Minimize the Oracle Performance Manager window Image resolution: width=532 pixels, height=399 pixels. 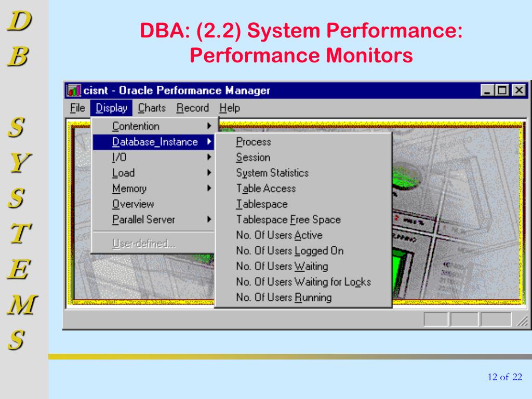click(487, 90)
